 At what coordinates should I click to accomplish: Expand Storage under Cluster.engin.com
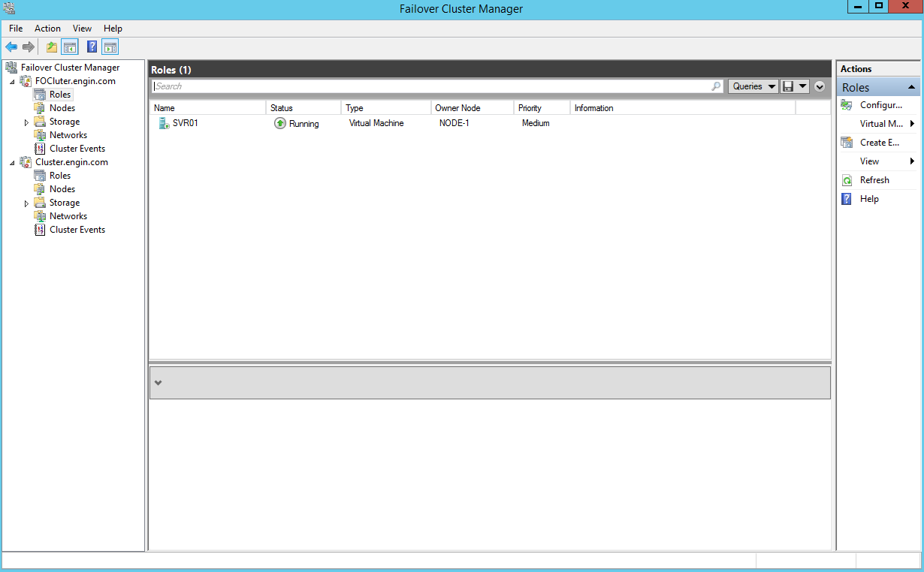(26, 203)
